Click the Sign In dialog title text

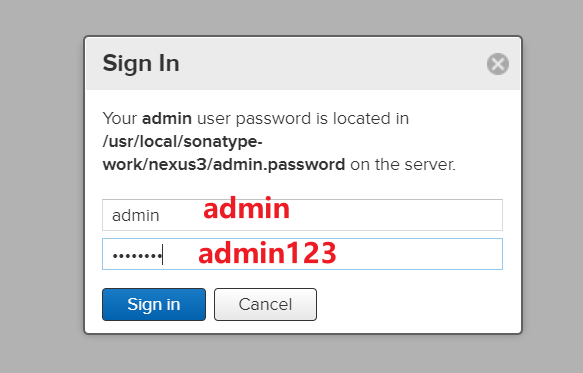(x=141, y=63)
